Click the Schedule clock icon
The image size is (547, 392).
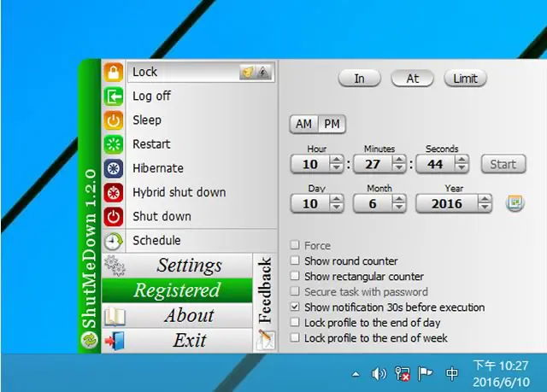point(114,241)
